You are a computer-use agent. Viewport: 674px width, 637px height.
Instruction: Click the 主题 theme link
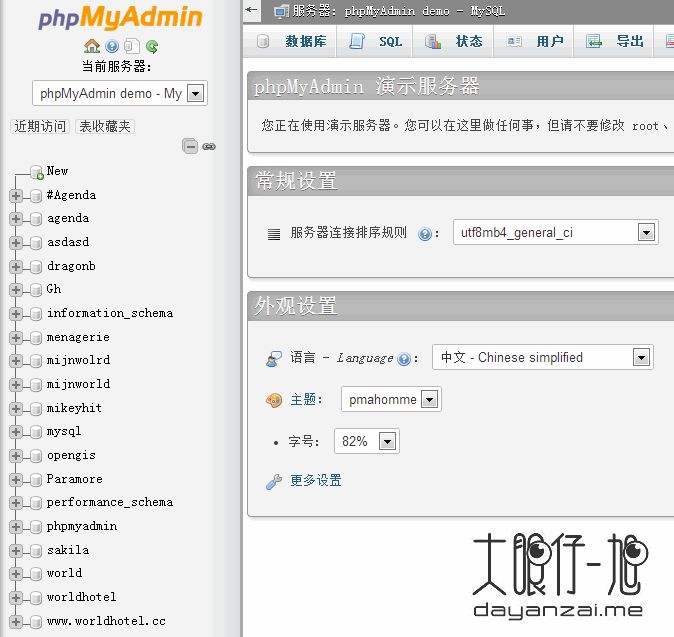coord(303,399)
